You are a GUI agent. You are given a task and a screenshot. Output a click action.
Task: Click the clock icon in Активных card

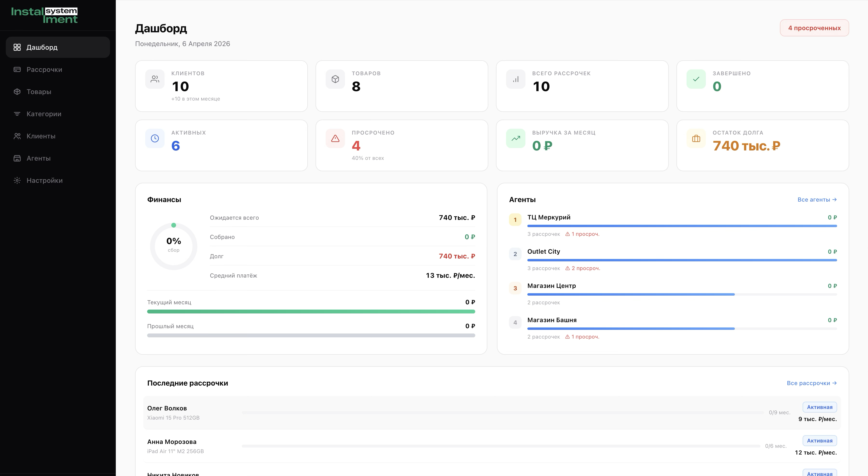click(155, 138)
